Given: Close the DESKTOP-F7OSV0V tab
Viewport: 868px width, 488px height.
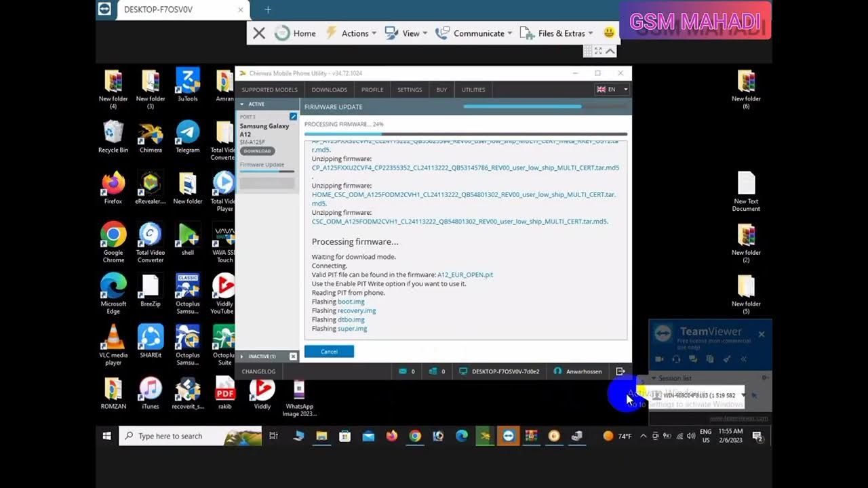Looking at the screenshot, I should coord(240,9).
